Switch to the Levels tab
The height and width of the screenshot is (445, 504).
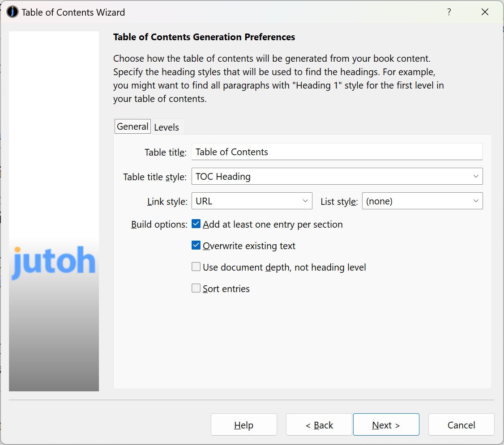167,127
